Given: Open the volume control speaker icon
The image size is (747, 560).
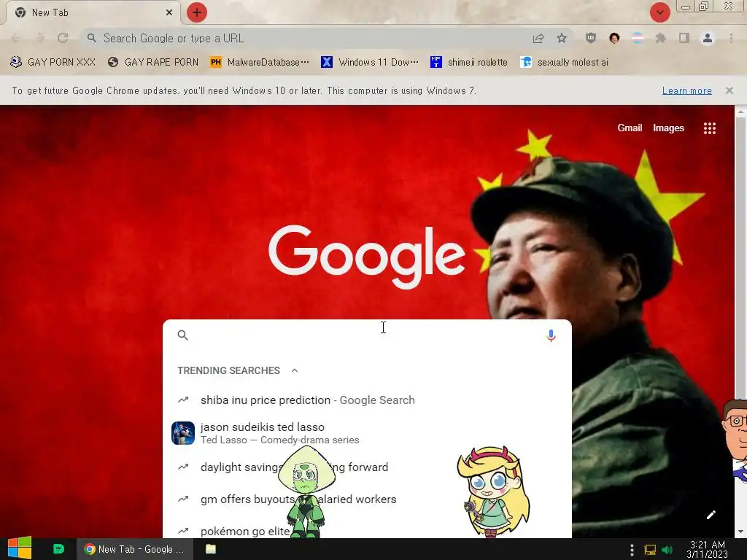Looking at the screenshot, I should [667, 550].
